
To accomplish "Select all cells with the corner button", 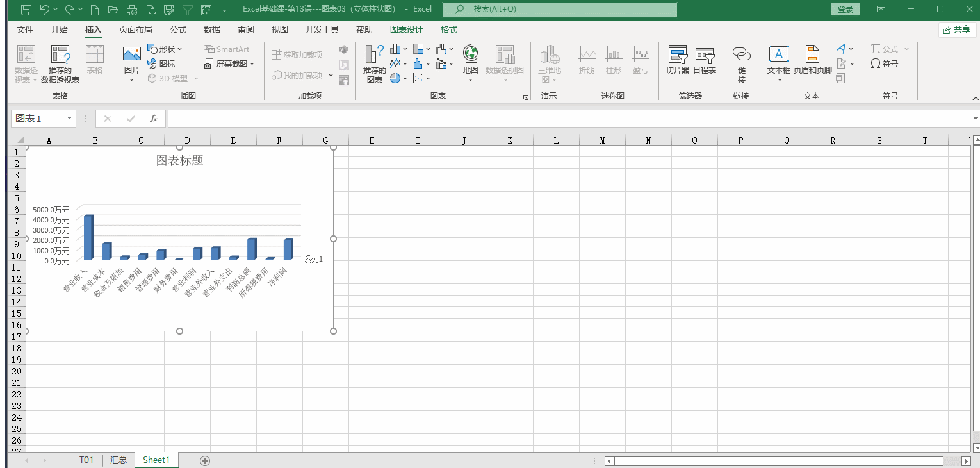I will (17, 140).
